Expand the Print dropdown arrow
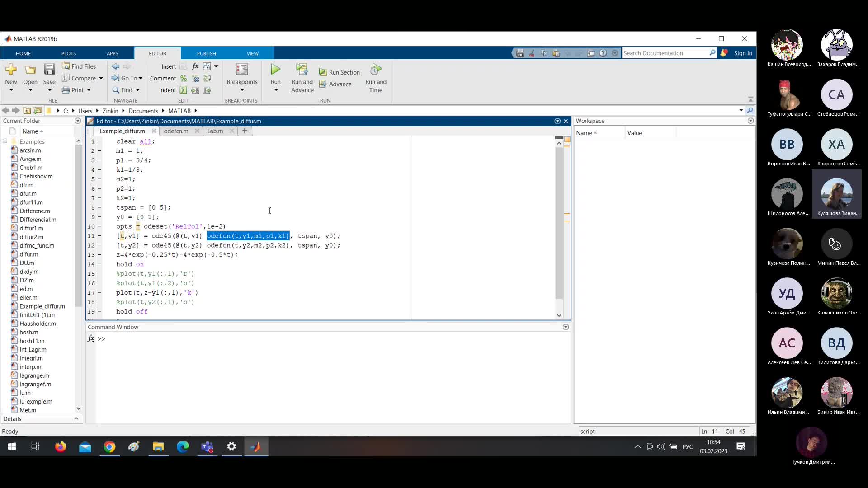868x488 pixels. pyautogui.click(x=89, y=90)
